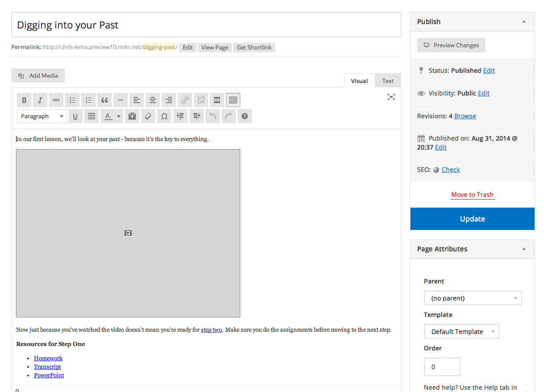Center align the text
544x392 pixels.
click(153, 100)
